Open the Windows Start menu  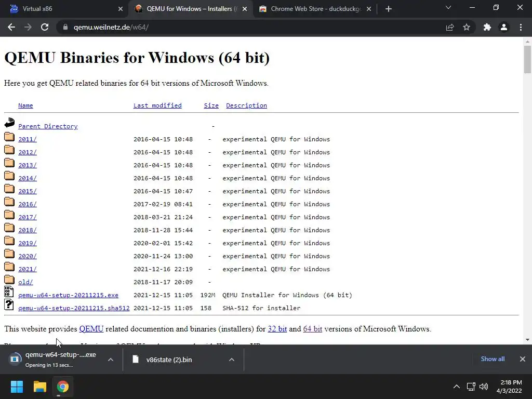coord(17,387)
